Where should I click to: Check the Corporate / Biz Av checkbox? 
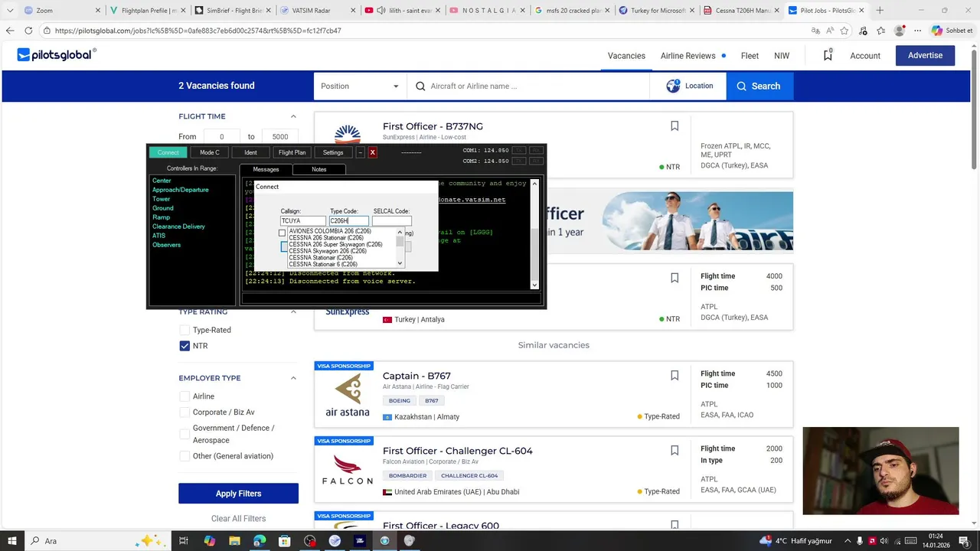tap(185, 412)
